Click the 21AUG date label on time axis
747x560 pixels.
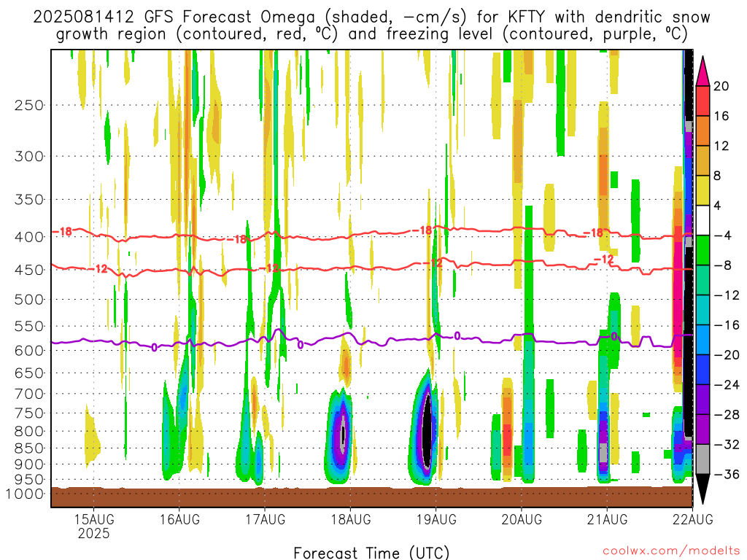(x=607, y=519)
